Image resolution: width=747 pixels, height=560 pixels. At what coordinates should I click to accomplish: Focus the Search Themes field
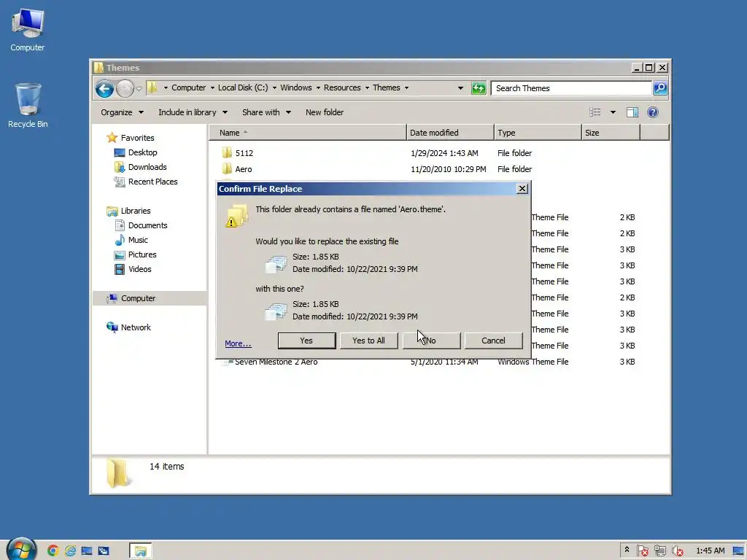(x=571, y=88)
